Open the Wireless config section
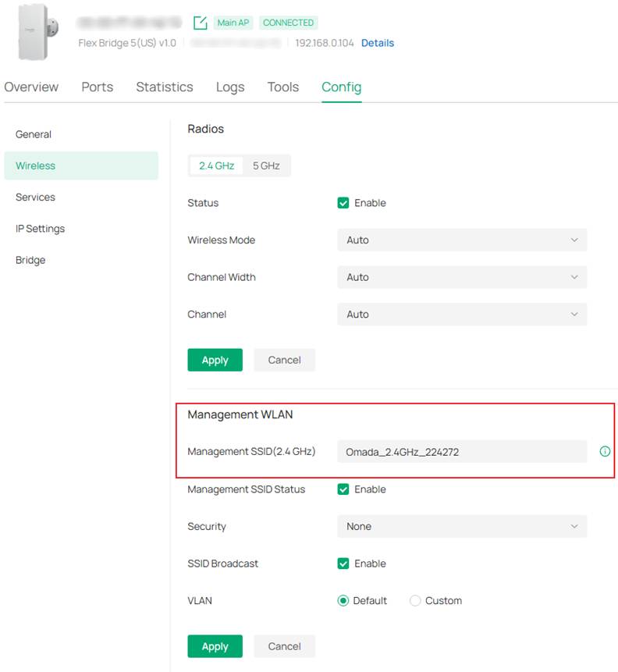618x672 pixels. point(81,165)
